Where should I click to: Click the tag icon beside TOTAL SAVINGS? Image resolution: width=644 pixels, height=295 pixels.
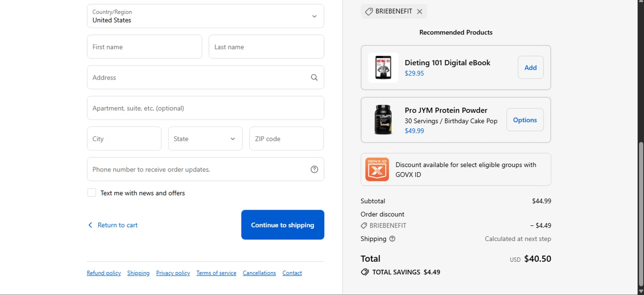(x=365, y=272)
